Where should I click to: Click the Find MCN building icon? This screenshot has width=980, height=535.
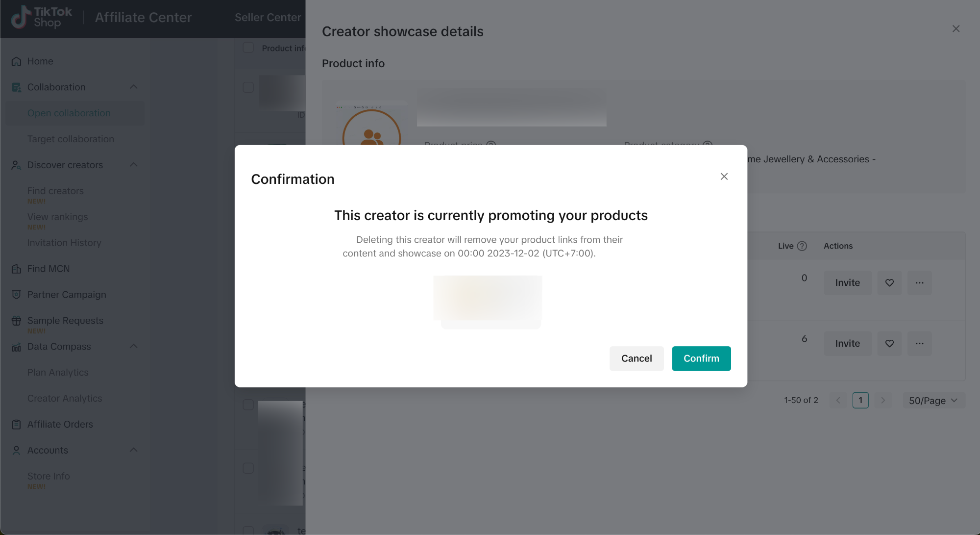[x=16, y=269]
